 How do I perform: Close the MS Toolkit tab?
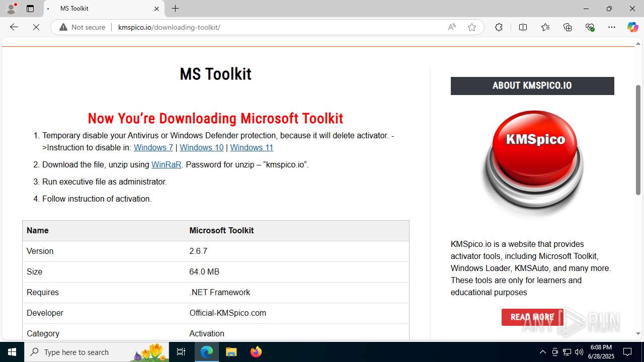[x=156, y=9]
